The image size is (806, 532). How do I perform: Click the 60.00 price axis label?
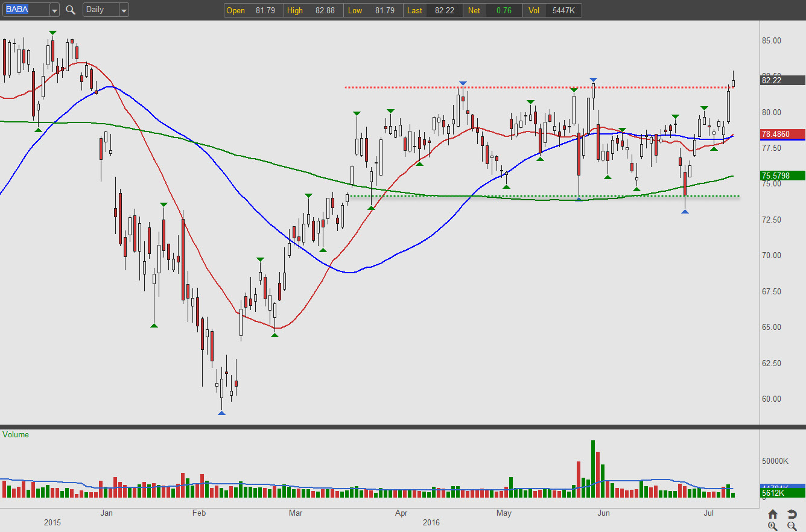tap(773, 399)
